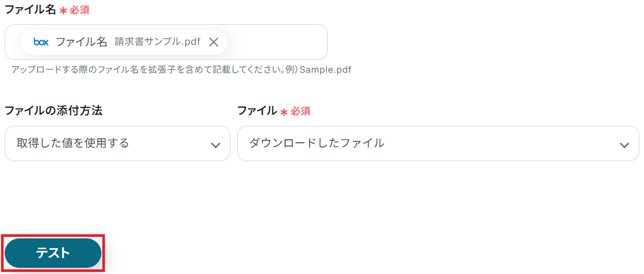This screenshot has height=274, width=644.
Task: Click the Box logo in the chip
Action: [x=41, y=42]
